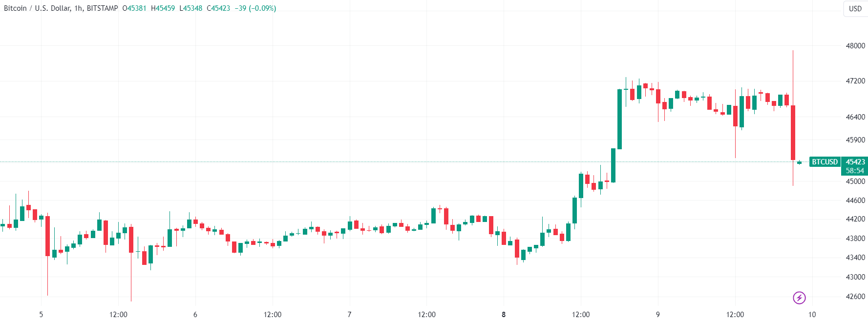
Task: Click the −39 (−0.09%) change value
Action: (x=255, y=8)
